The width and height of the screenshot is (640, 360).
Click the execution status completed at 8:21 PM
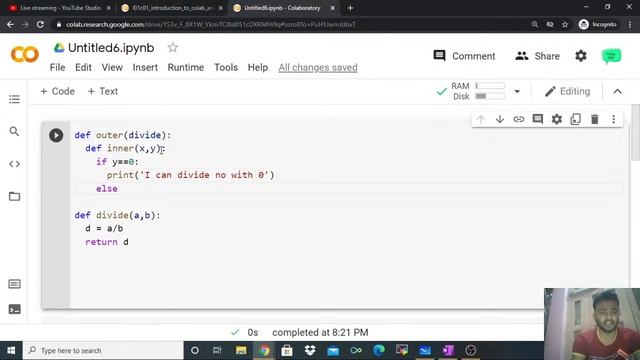(320, 333)
